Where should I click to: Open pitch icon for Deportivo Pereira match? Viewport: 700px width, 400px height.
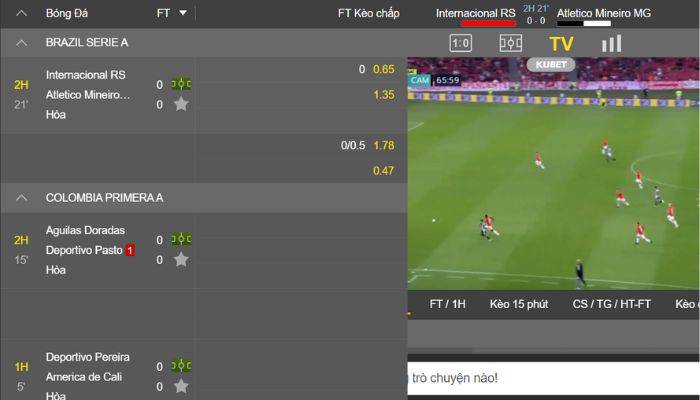click(181, 366)
